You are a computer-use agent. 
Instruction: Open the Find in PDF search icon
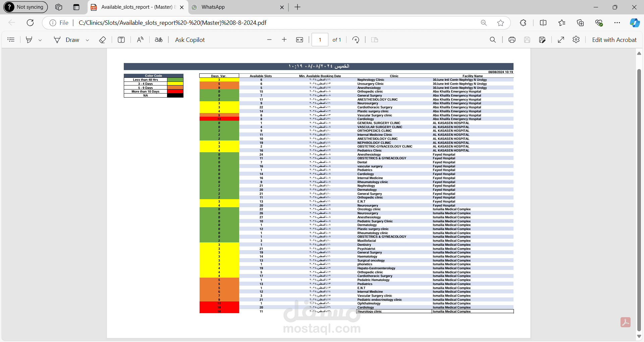tap(493, 40)
